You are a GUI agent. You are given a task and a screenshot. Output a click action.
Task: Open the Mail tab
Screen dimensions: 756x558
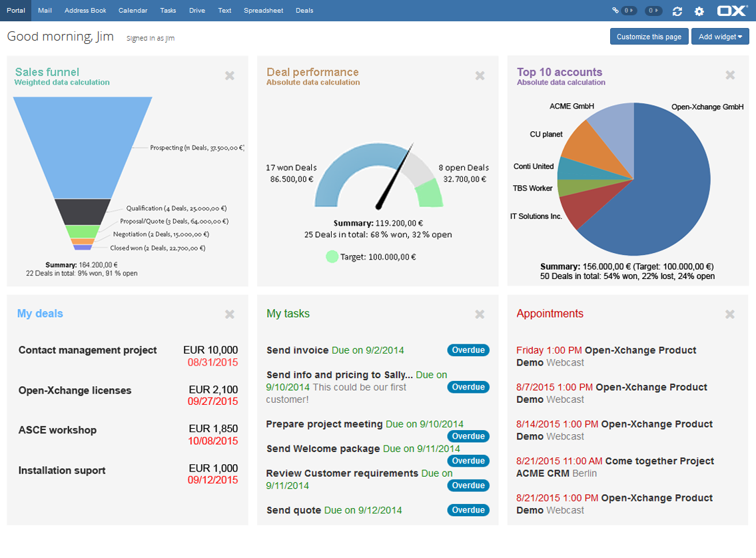pos(45,10)
